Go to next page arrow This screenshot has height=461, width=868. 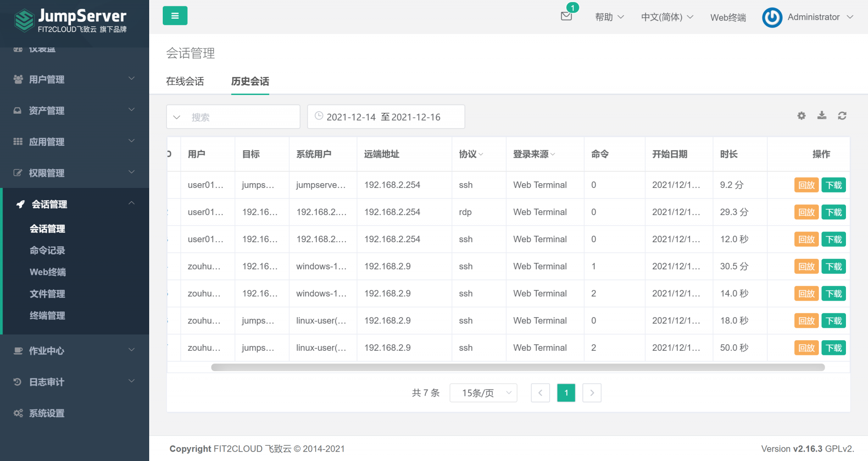[x=592, y=393]
